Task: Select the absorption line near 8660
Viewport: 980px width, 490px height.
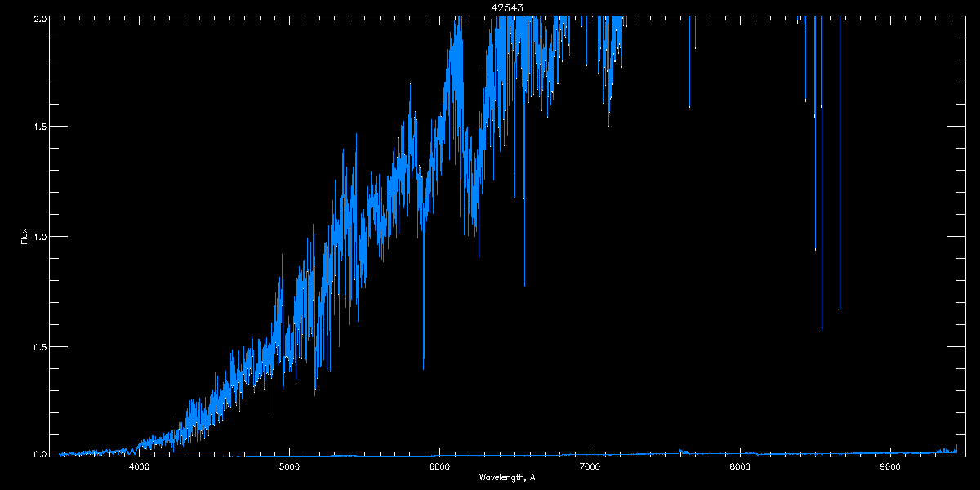Action: [x=840, y=204]
